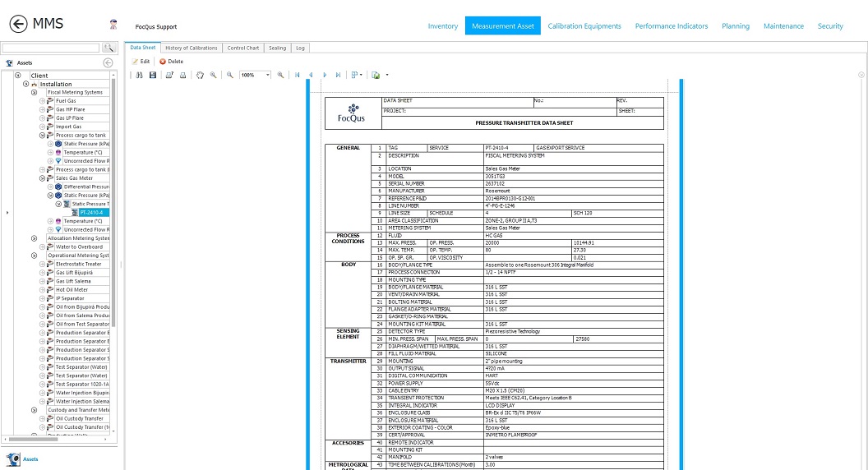Open the Sealing tab

pos(277,48)
